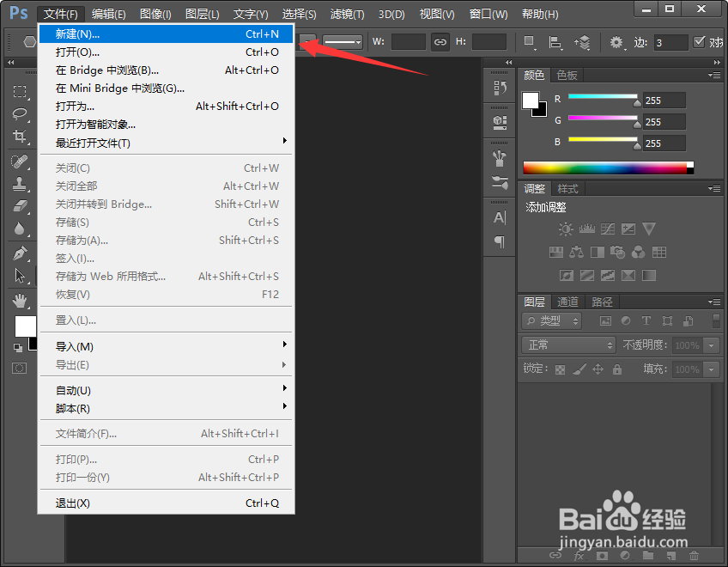Add Brightness/Contrast adjustment
This screenshot has width=728, height=567.
[566, 229]
